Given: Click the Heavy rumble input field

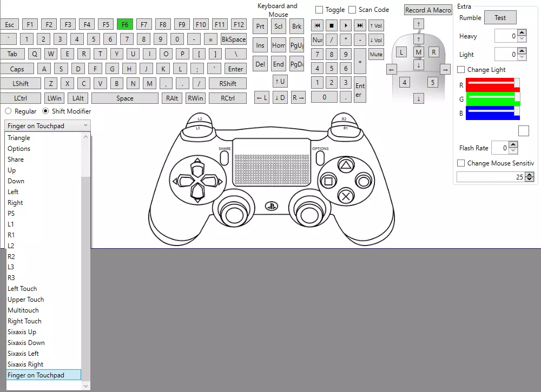Looking at the screenshot, I should click(x=506, y=36).
